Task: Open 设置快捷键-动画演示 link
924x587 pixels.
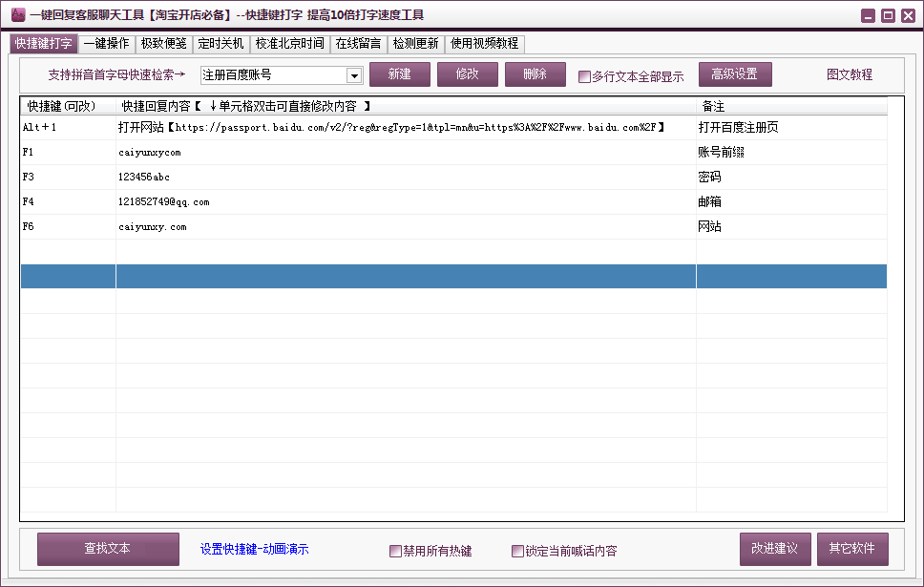Action: (254, 550)
